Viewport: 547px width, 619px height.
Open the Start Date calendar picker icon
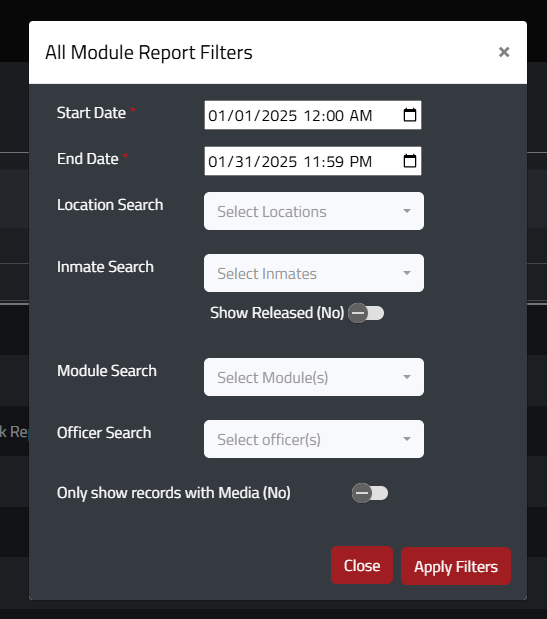(410, 115)
